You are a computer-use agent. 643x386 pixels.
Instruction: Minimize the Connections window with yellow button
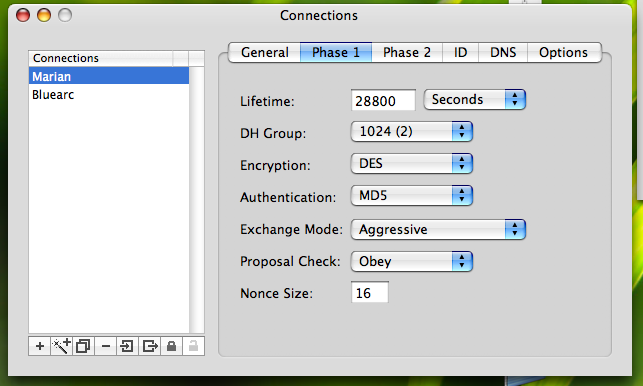coord(44,15)
